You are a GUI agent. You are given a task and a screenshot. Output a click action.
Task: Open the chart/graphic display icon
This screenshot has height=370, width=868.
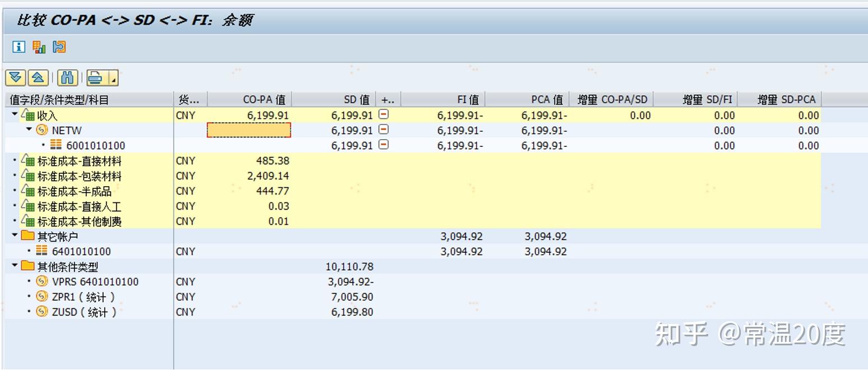(39, 48)
